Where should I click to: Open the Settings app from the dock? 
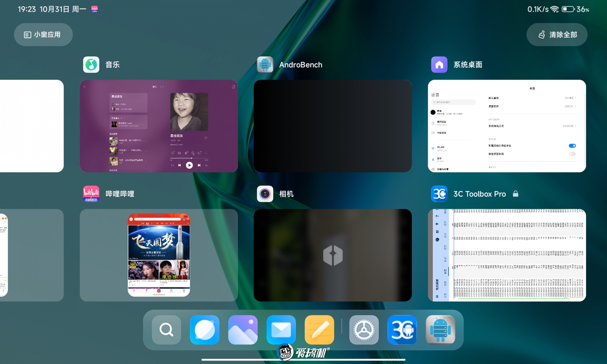364,330
